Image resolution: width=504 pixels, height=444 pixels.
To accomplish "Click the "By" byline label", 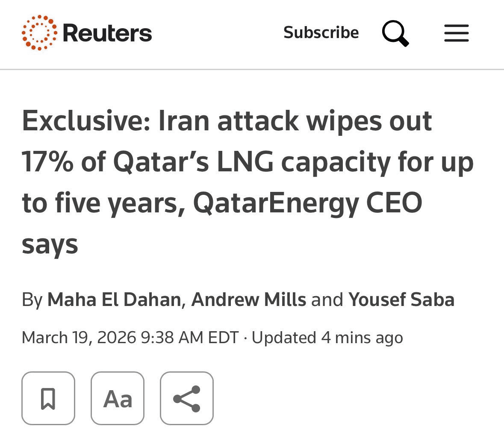I will pos(32,300).
